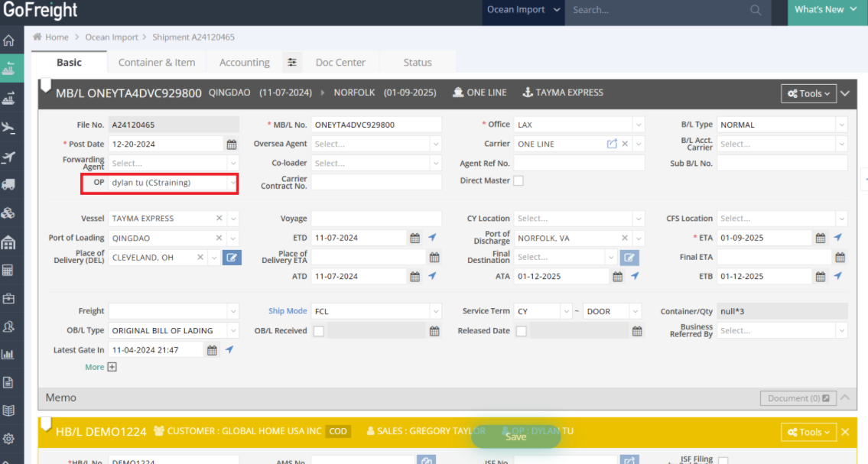Image resolution: width=868 pixels, height=464 pixels.
Task: Click into the Voyage input field
Action: (x=376, y=219)
